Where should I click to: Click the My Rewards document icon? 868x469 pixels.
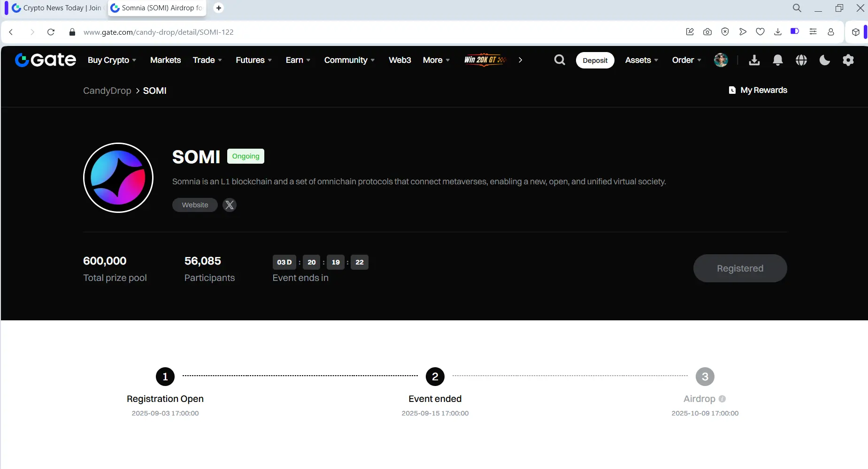coord(732,90)
